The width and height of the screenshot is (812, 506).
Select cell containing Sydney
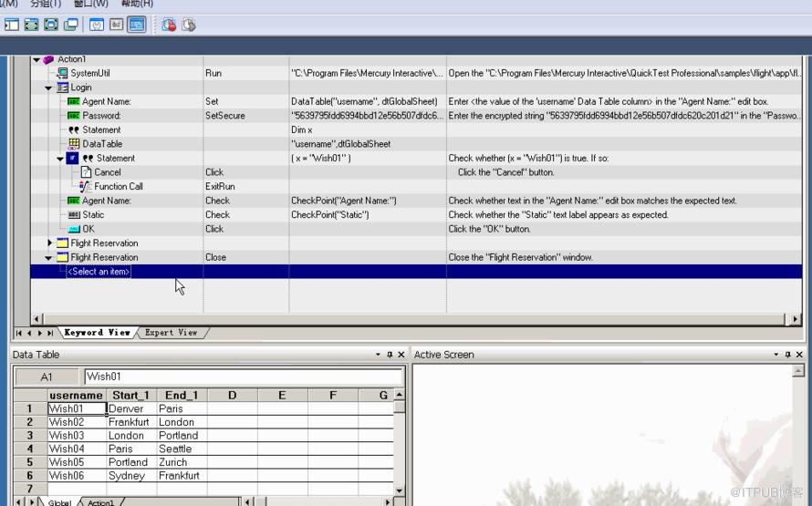(x=131, y=476)
